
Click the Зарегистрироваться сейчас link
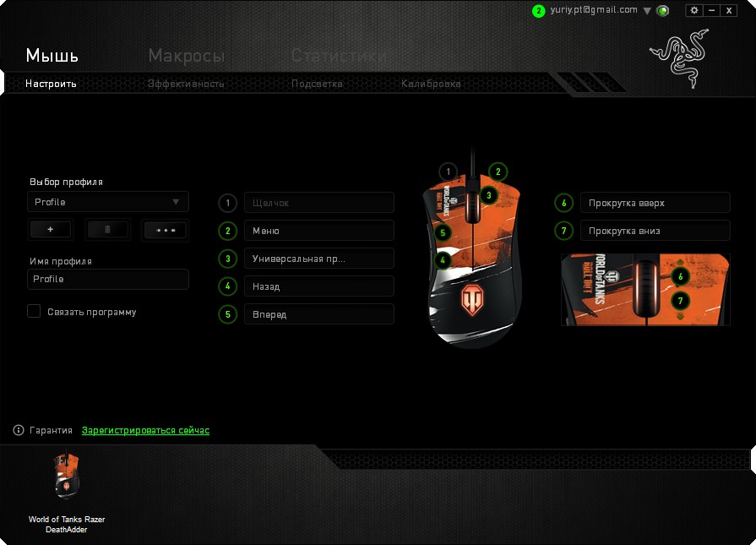(145, 430)
